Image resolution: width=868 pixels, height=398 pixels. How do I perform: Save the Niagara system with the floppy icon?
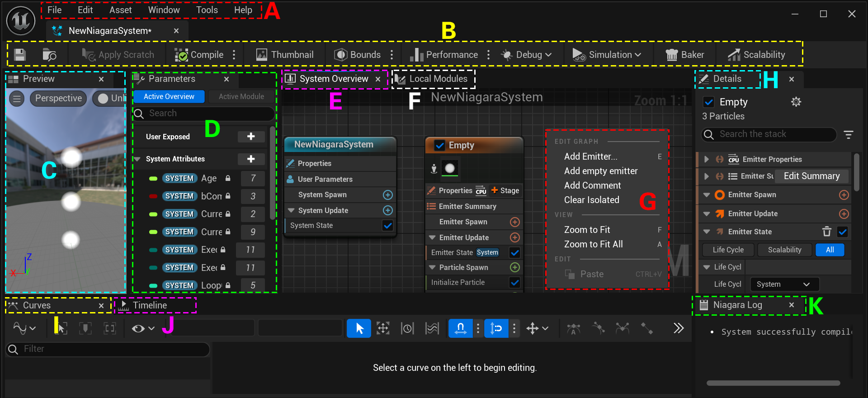19,55
